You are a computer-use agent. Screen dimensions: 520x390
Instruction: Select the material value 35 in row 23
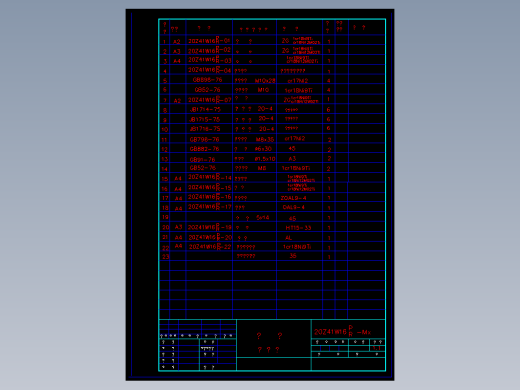(x=293, y=256)
